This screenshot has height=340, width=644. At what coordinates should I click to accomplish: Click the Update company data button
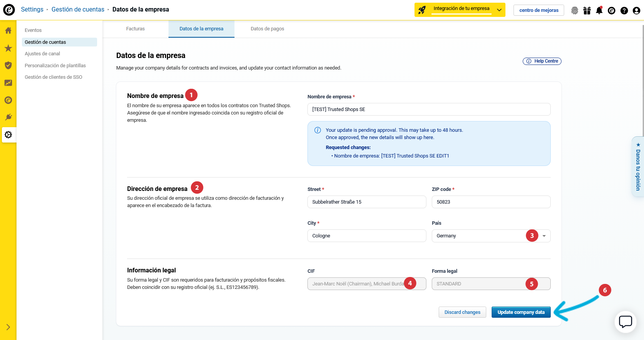pyautogui.click(x=521, y=312)
